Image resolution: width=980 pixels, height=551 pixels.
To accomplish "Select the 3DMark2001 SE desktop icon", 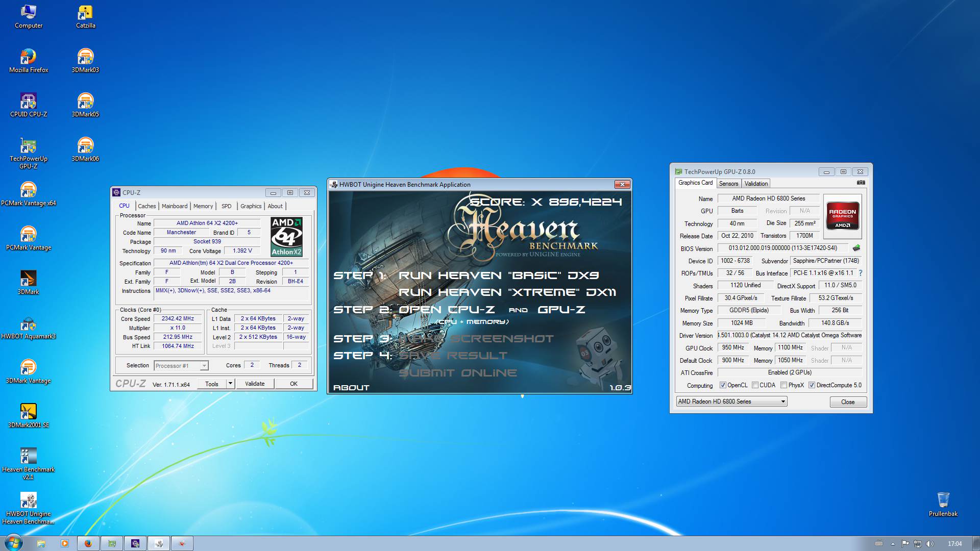I will 29,416.
